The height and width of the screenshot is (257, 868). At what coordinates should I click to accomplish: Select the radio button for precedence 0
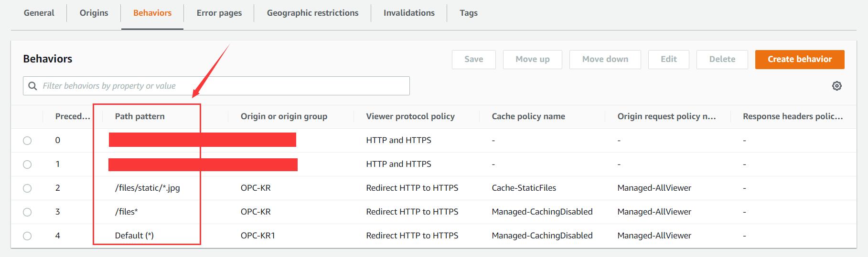(x=27, y=141)
